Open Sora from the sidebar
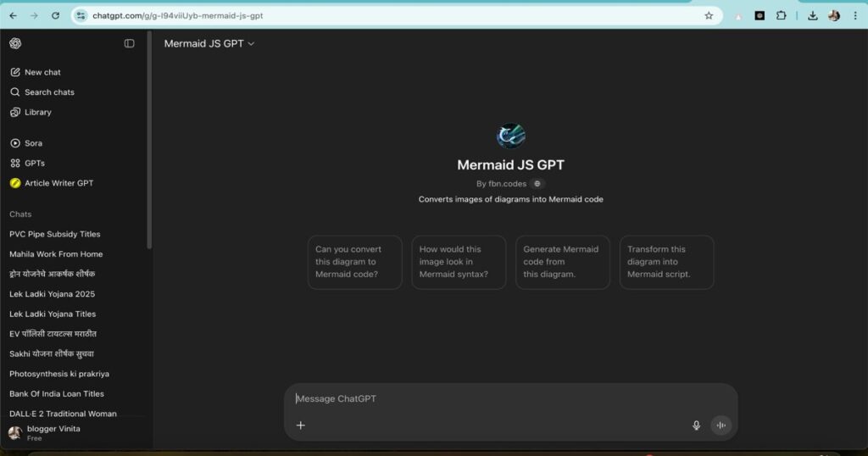Screen dimensions: 868x456 pos(26,142)
